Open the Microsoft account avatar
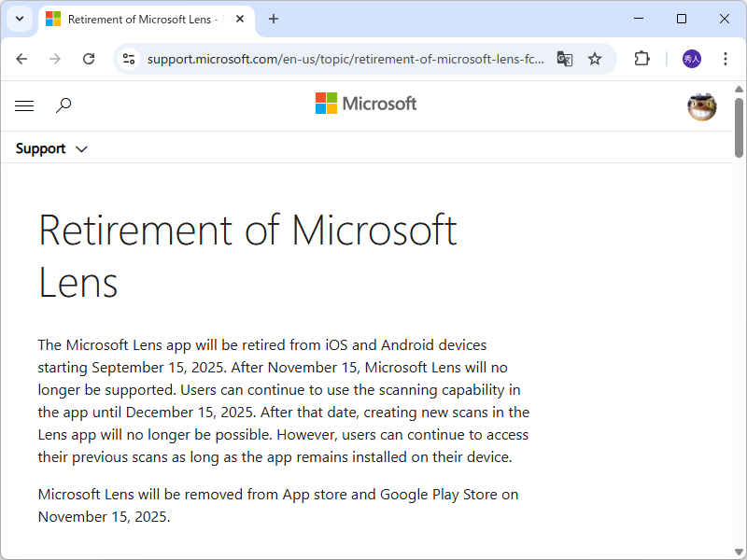This screenshot has height=560, width=747. (x=701, y=106)
